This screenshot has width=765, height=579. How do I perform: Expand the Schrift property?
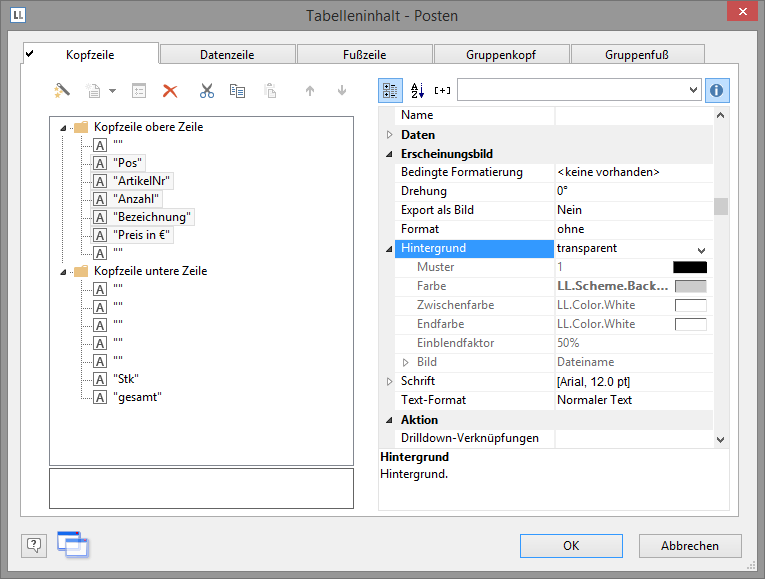click(390, 382)
